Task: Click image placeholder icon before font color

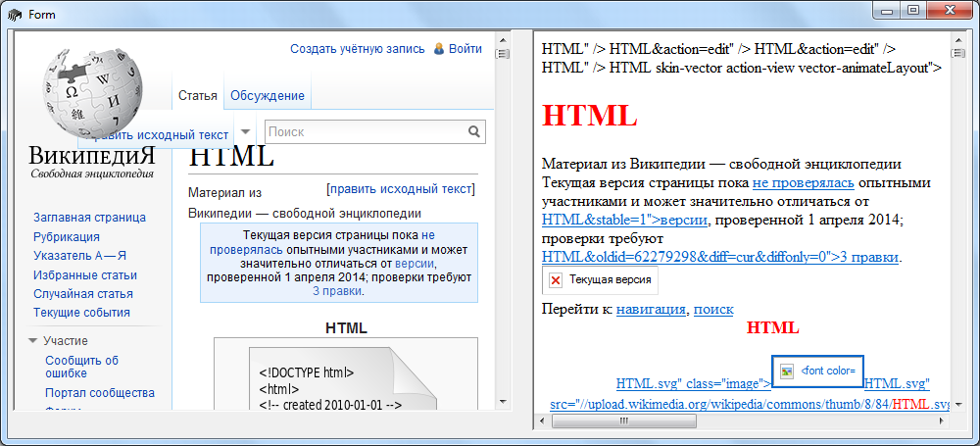Action: (x=787, y=372)
